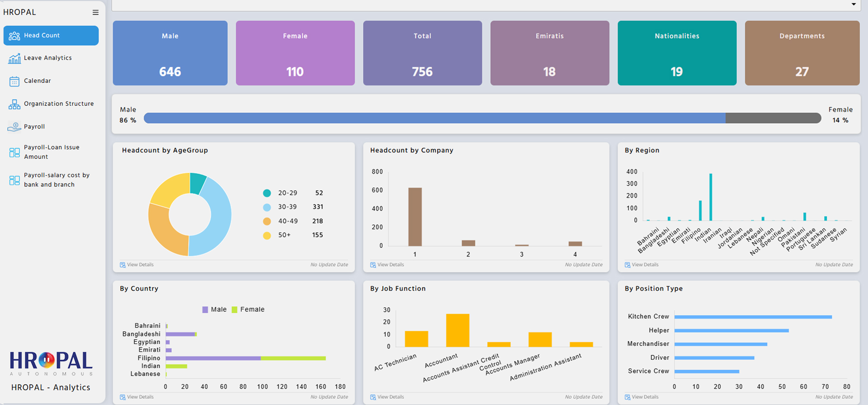The width and height of the screenshot is (868, 405).
Task: Click the Helper bar in By Position Type
Action: pos(731,331)
